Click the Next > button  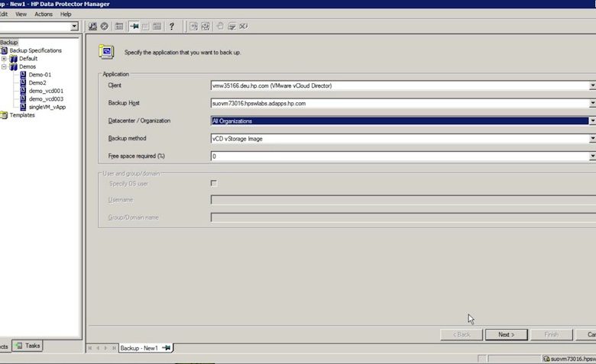pos(507,334)
